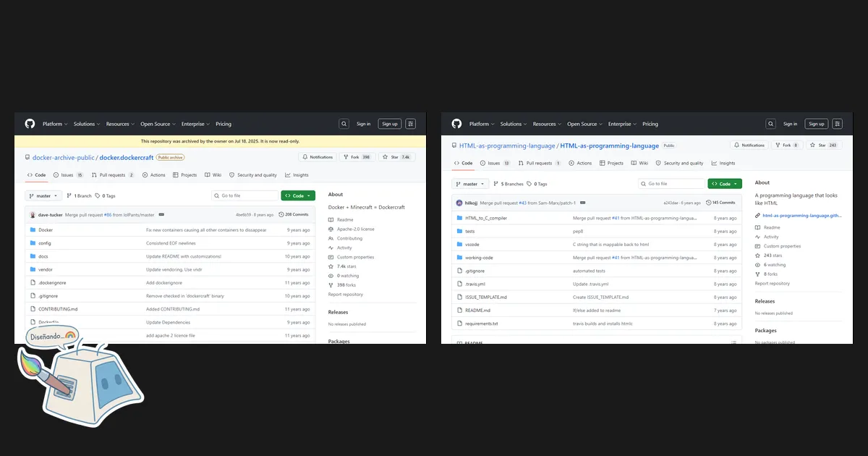Open the Docker folder icon in dockercraft files
Viewport: 868px width, 456px height.
tap(33, 229)
